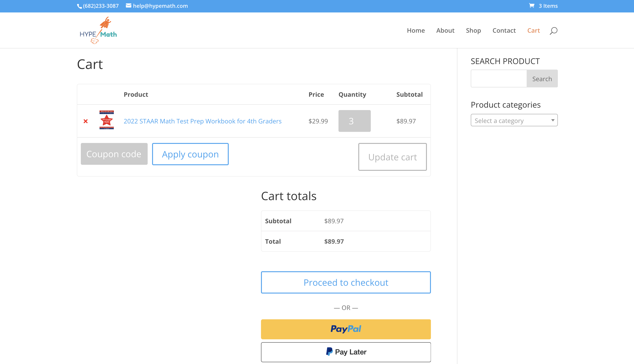Screen dimensions: 634x364
Task: Click the phone number in top bar
Action: coord(100,6)
